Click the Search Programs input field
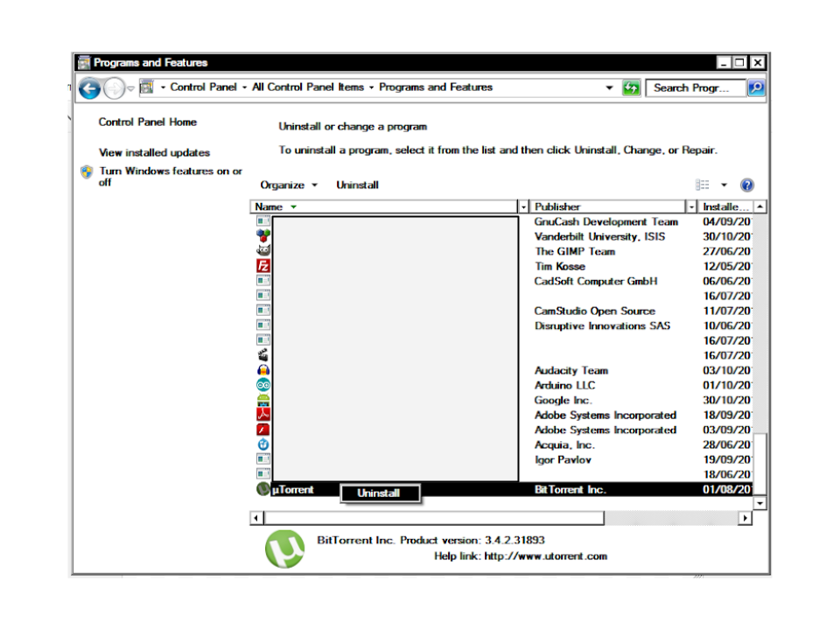 point(696,87)
